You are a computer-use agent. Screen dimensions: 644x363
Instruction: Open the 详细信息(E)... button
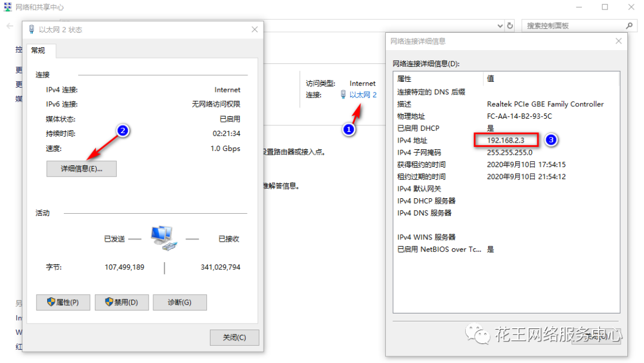[x=81, y=168]
